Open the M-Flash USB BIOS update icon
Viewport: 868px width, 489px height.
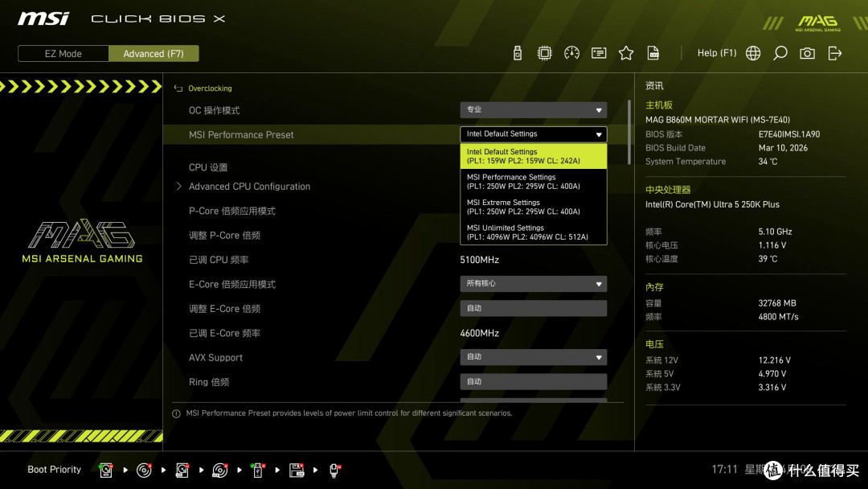[x=517, y=53]
